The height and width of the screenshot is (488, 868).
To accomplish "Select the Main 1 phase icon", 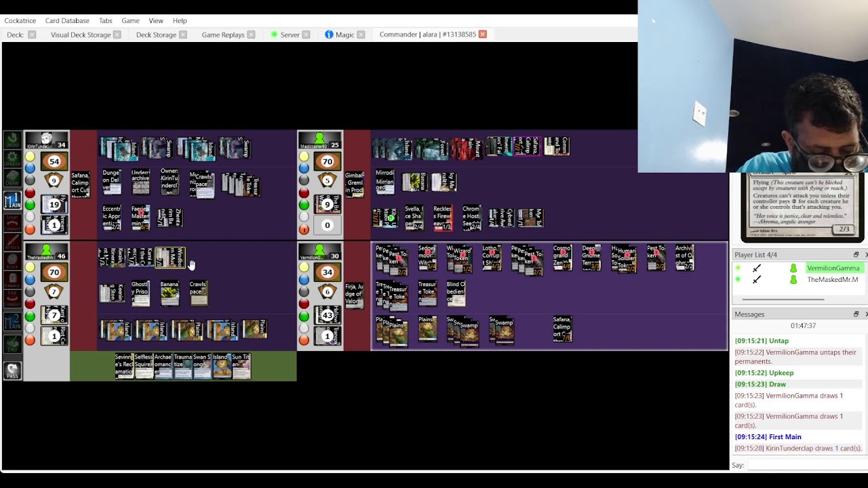I will [12, 201].
